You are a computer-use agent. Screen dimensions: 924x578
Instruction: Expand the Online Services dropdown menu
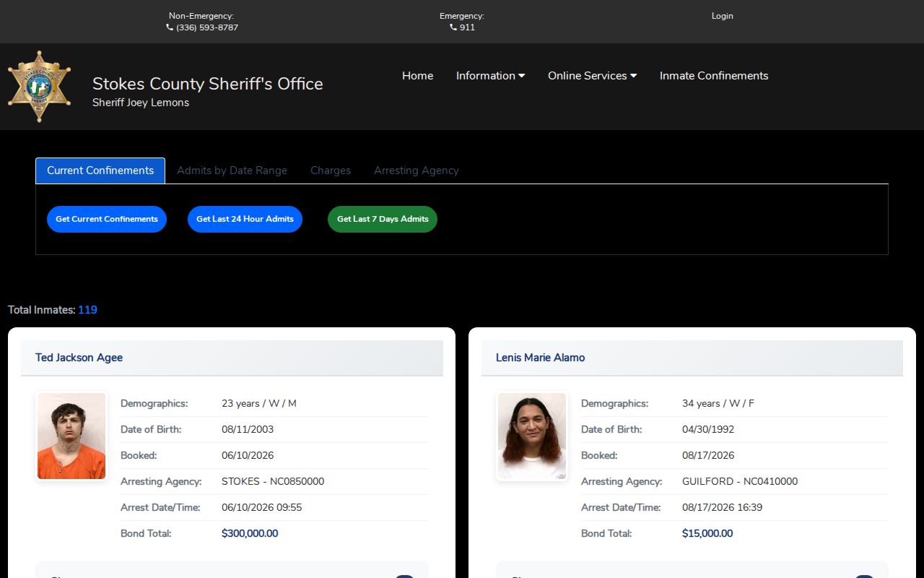(592, 76)
